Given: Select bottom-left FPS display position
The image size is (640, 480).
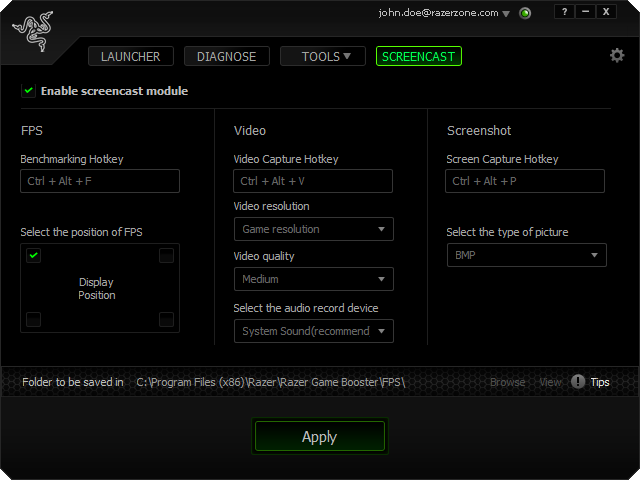Looking at the screenshot, I should click(x=33, y=319).
